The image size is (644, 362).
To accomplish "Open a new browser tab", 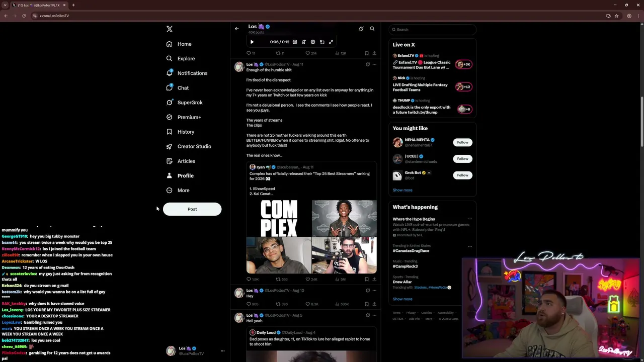I will [73, 5].
